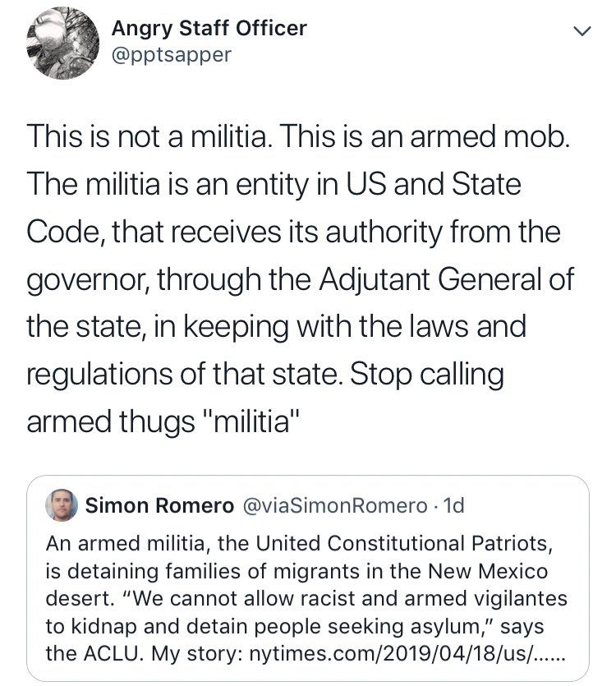The width and height of the screenshot is (616, 686).
Task: Open the nytimes.com story link
Action: point(407,654)
